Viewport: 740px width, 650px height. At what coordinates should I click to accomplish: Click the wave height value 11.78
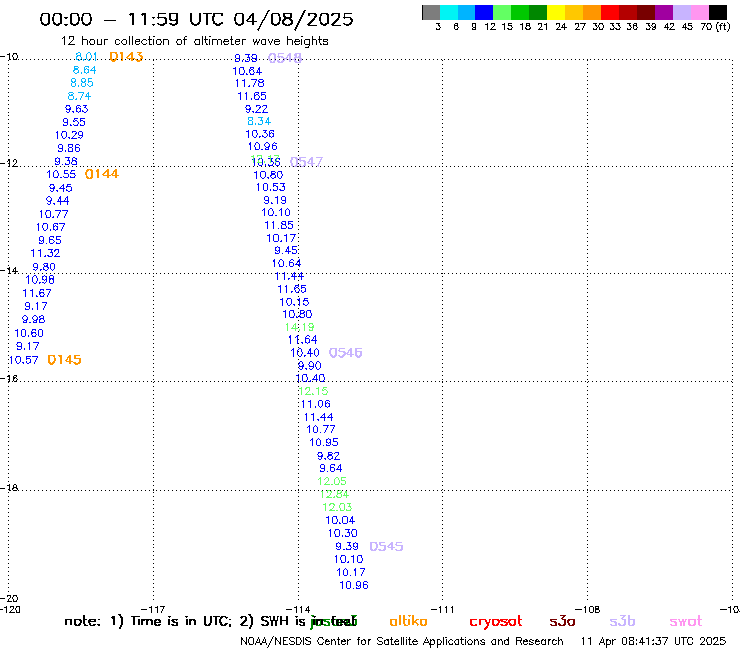(250, 84)
